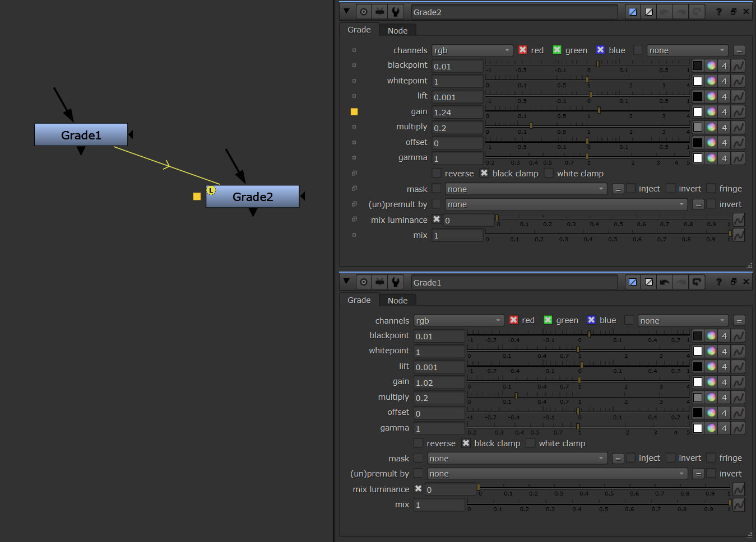Click the 4 channel-split button for Grade1 multiply

[x=724, y=398]
